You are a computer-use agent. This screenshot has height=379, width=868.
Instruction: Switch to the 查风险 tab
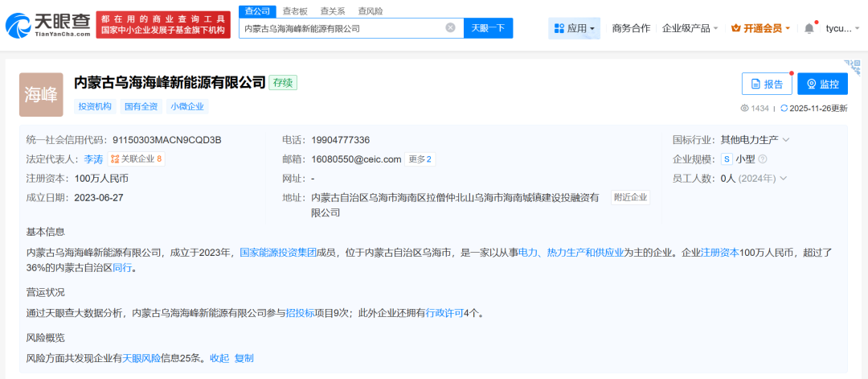(370, 11)
